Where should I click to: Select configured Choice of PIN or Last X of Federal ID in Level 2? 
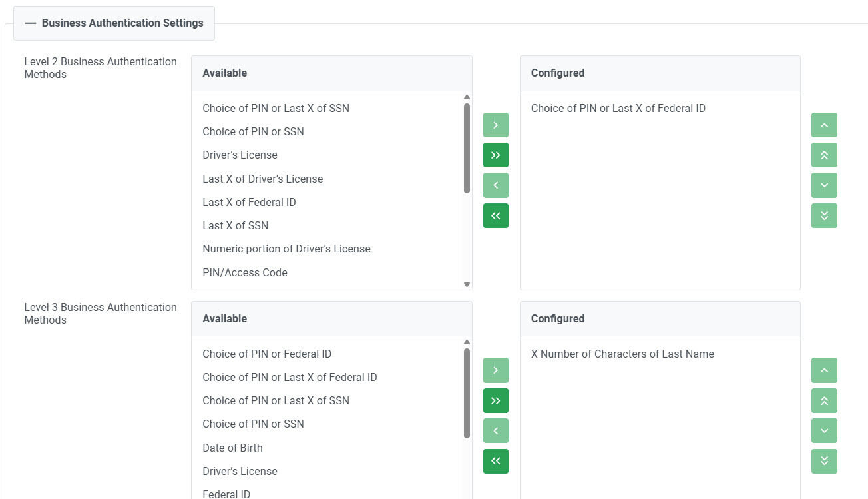(660, 108)
